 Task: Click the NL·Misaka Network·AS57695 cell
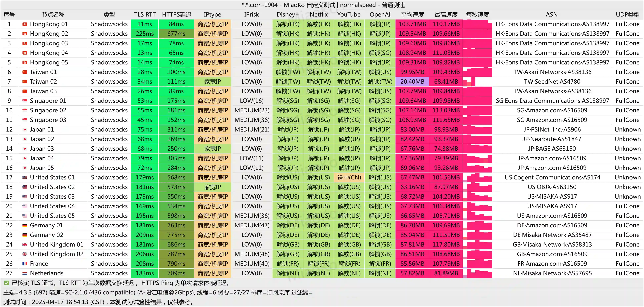(x=552, y=273)
